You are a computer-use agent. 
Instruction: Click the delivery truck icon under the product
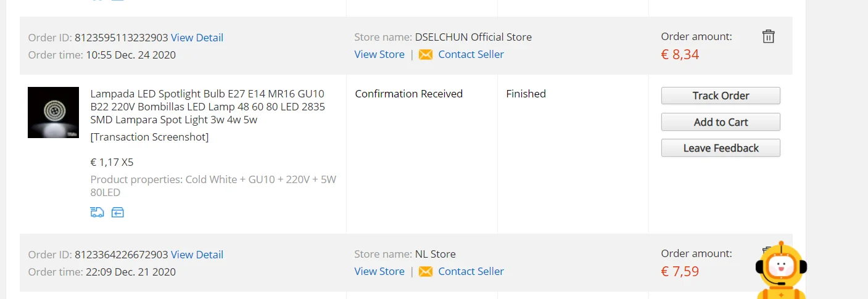click(97, 213)
